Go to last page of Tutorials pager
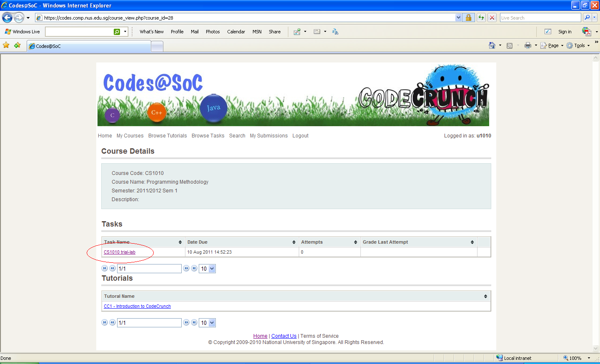Viewport: 600px width, 364px height. point(194,323)
